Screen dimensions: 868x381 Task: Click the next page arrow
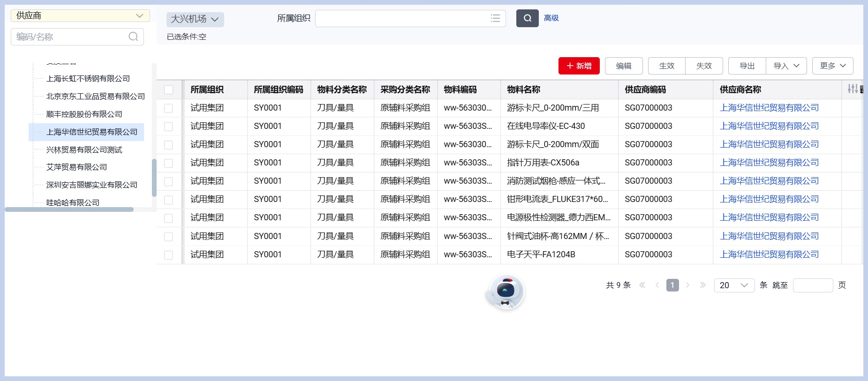coord(687,285)
